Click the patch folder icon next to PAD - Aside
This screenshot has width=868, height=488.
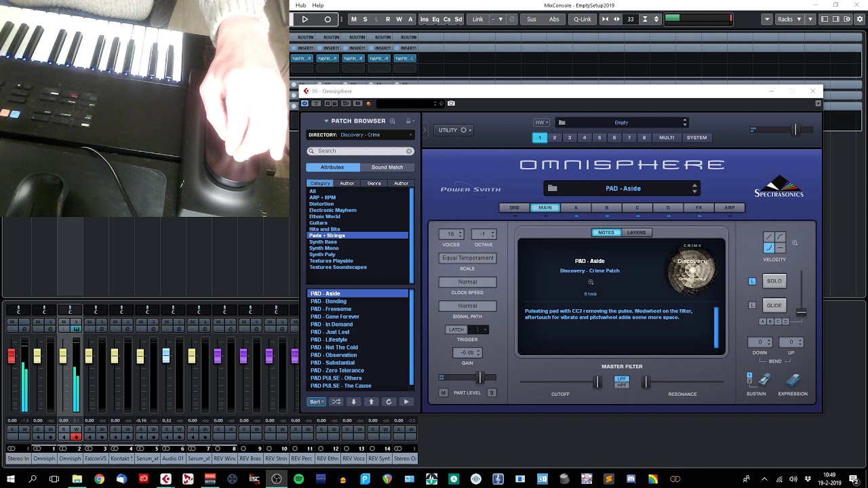point(552,188)
